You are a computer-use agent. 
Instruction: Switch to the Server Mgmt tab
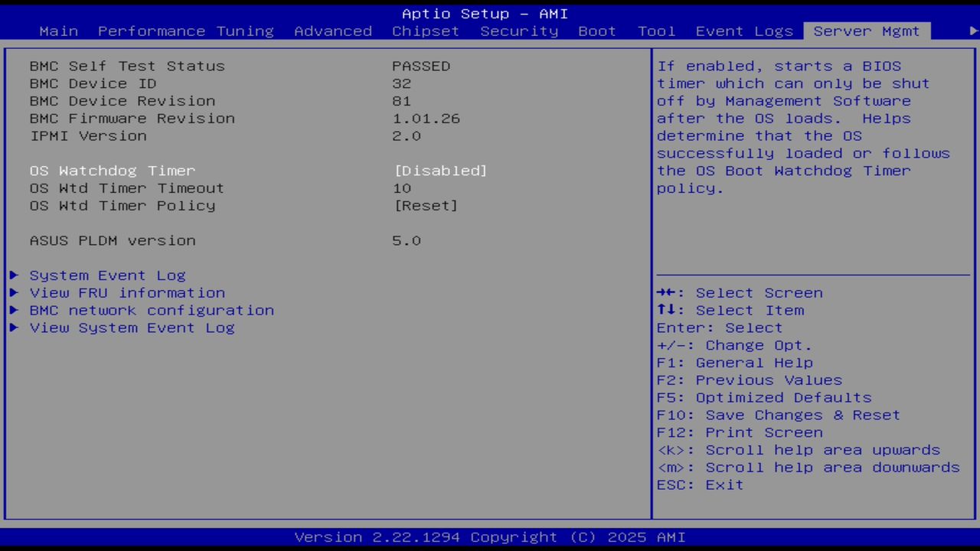pos(866,31)
